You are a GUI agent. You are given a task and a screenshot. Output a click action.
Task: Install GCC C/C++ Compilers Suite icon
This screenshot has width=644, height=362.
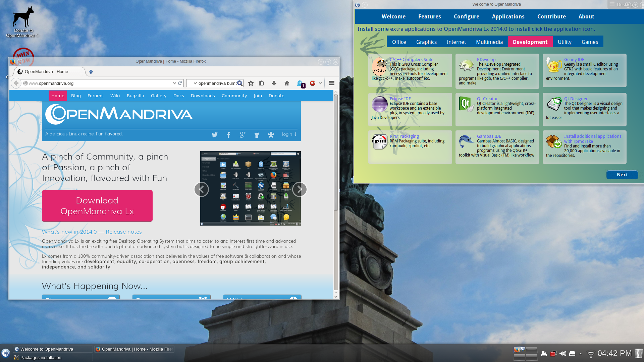coord(380,66)
